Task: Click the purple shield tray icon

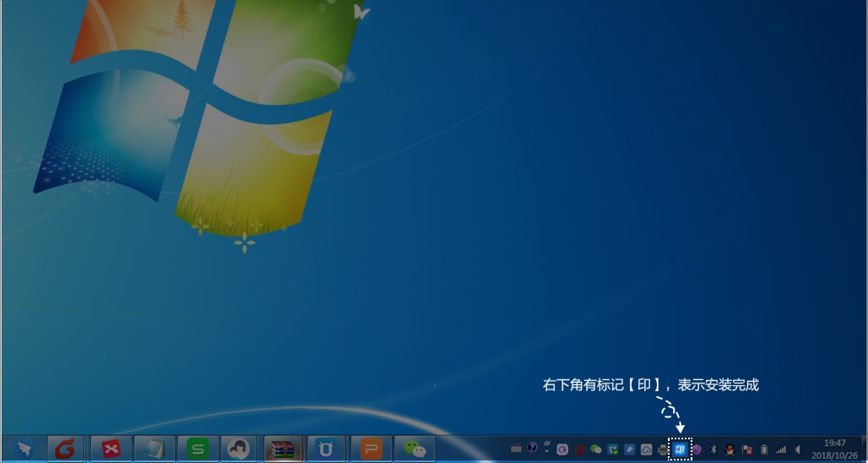Action: (x=697, y=449)
